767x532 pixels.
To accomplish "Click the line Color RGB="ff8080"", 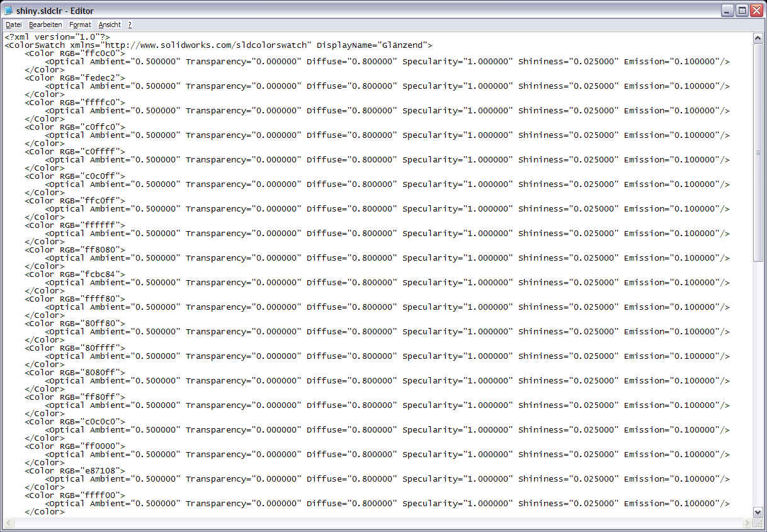I will pyautogui.click(x=75, y=250).
